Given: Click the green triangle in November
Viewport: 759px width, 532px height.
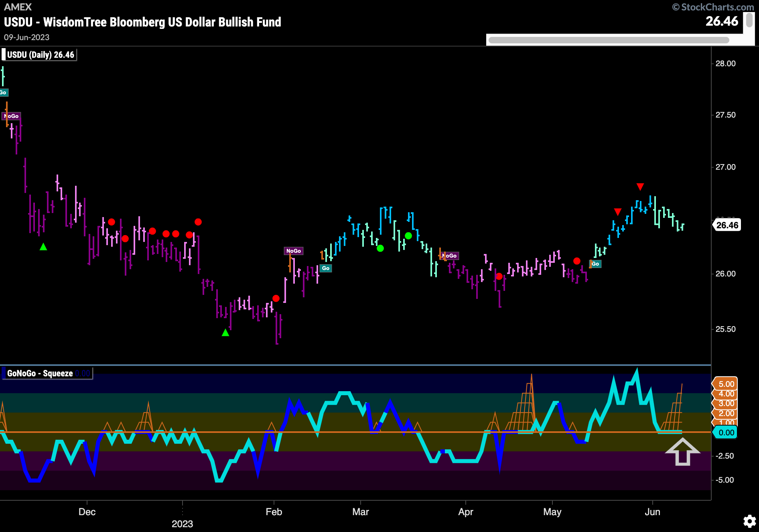Looking at the screenshot, I should (x=43, y=247).
